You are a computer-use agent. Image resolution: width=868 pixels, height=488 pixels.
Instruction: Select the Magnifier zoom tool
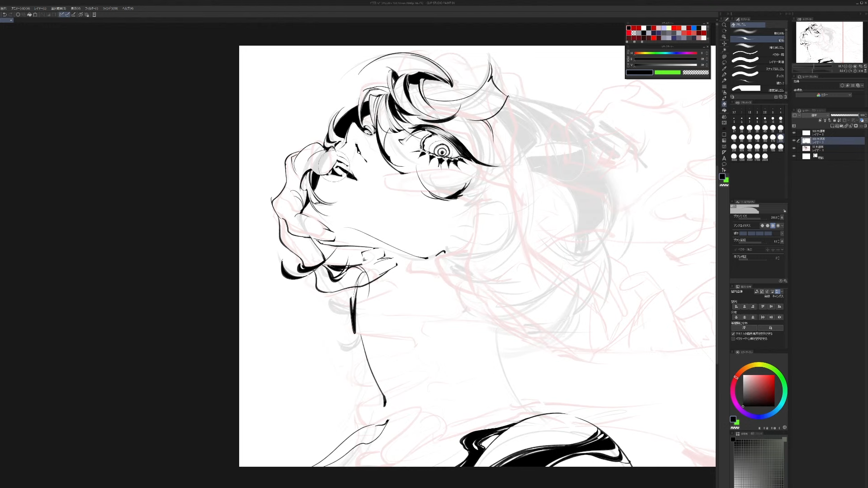(x=724, y=25)
